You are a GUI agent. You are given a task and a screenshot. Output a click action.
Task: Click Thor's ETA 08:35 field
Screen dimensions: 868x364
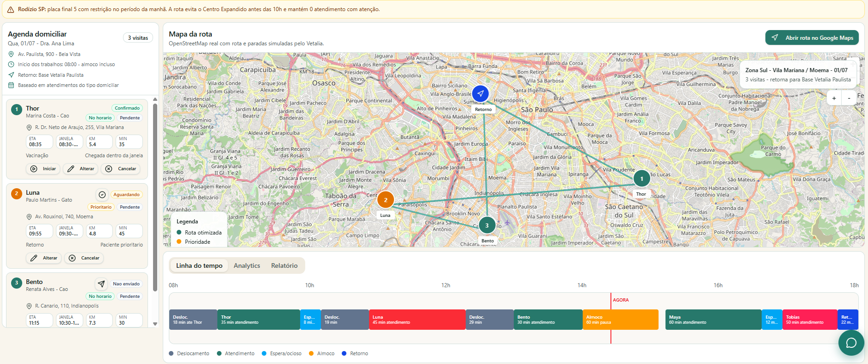39,142
